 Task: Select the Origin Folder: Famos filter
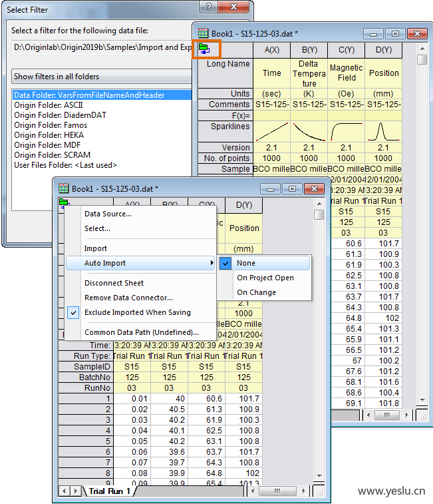coord(51,125)
